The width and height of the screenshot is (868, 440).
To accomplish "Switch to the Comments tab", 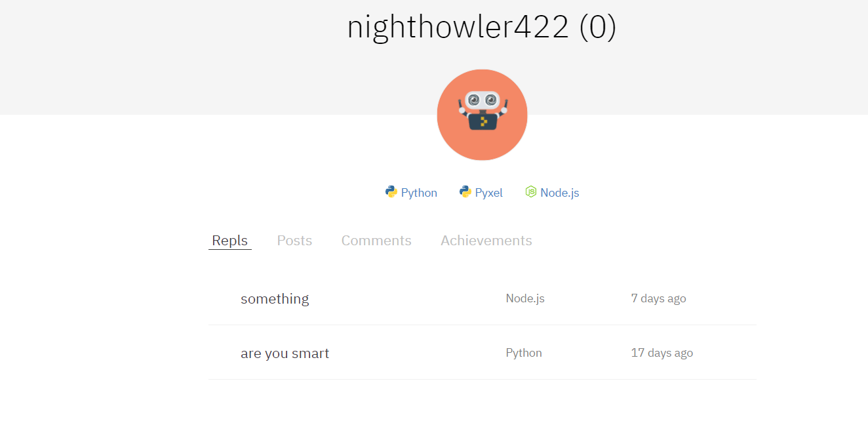I will coord(376,241).
